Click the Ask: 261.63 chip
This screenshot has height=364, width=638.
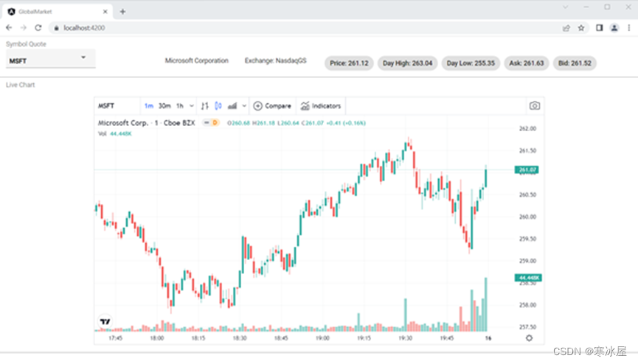pos(527,63)
